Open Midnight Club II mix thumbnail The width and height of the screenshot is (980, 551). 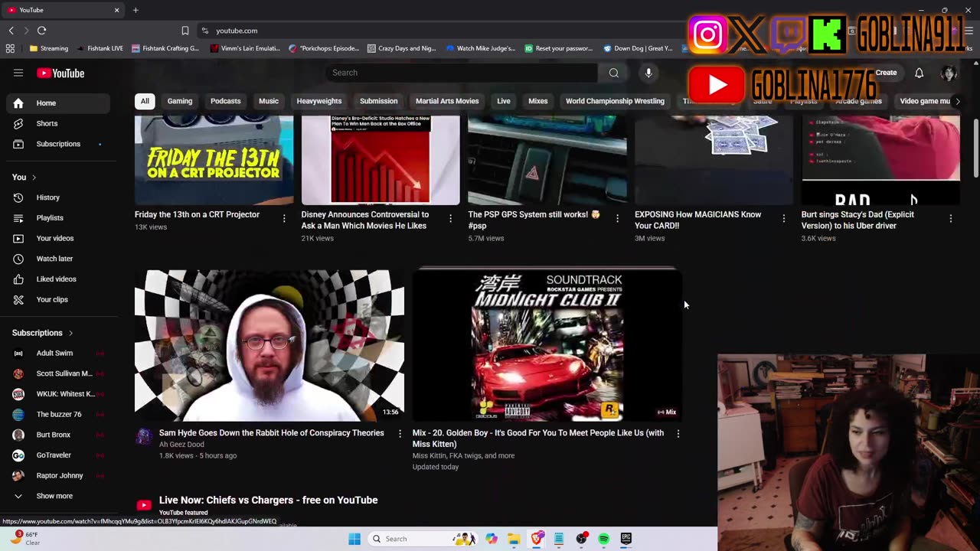pos(547,345)
